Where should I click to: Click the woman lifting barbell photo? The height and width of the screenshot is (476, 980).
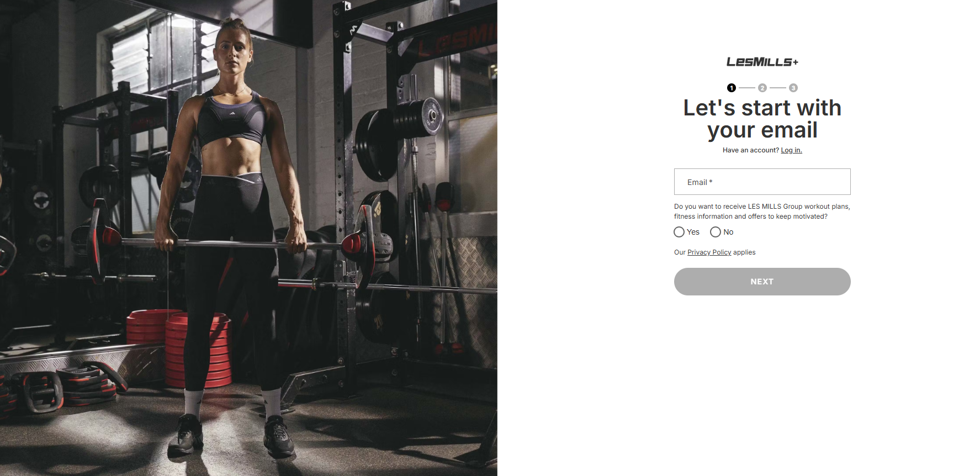tap(248, 238)
